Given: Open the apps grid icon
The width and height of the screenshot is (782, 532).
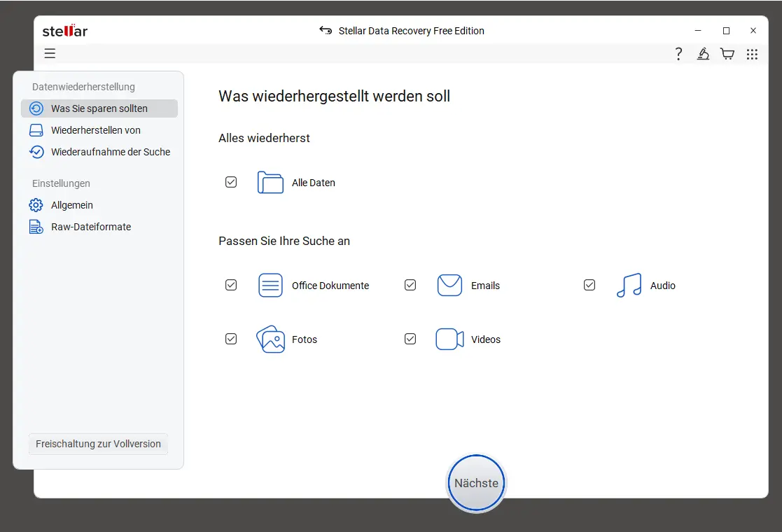Looking at the screenshot, I should 752,54.
